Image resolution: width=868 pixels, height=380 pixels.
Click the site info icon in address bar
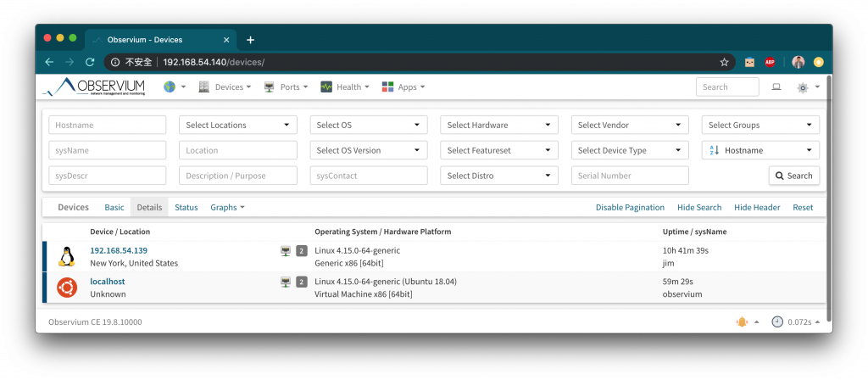(115, 62)
